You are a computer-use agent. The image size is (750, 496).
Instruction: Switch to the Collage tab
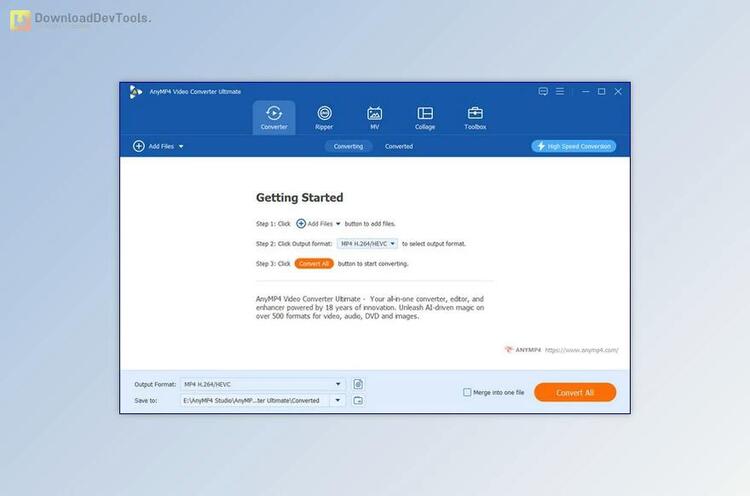click(x=425, y=118)
